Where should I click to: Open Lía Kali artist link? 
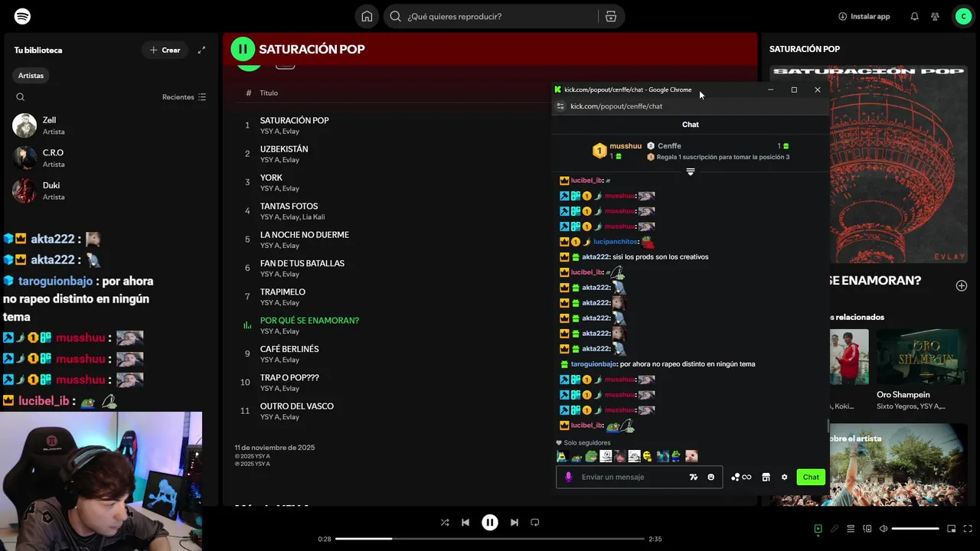(313, 217)
